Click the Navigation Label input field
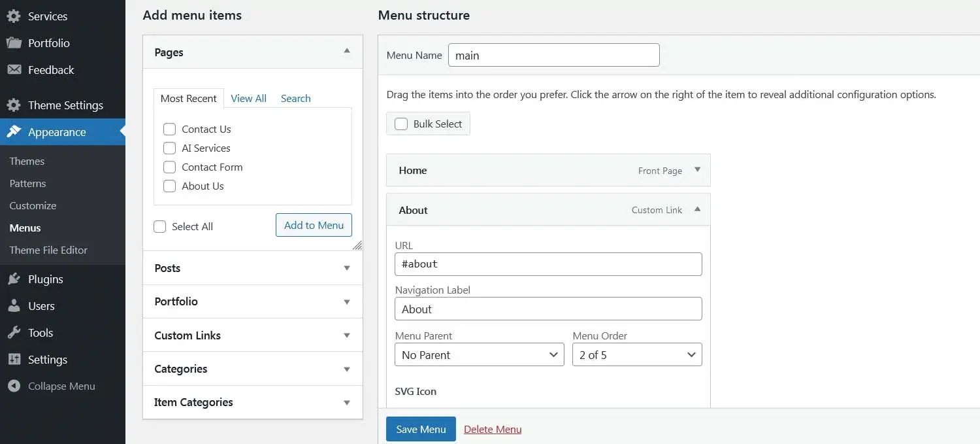Image resolution: width=980 pixels, height=444 pixels. (548, 309)
